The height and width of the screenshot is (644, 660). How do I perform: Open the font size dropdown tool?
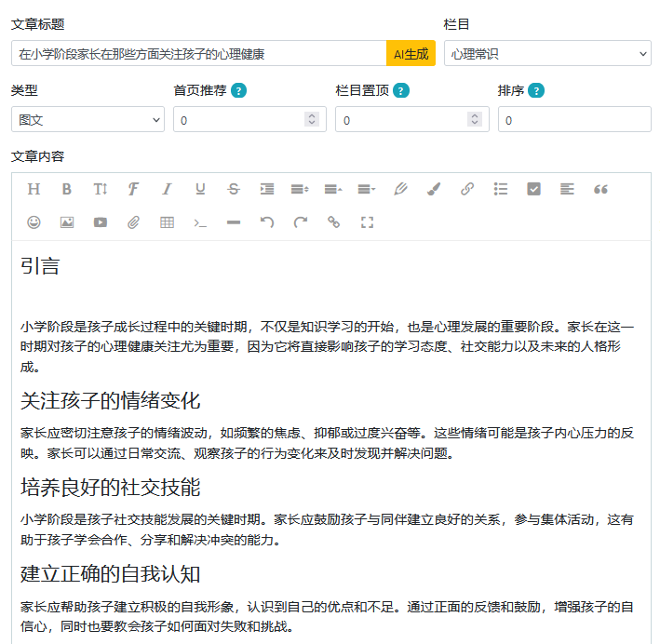click(x=101, y=189)
